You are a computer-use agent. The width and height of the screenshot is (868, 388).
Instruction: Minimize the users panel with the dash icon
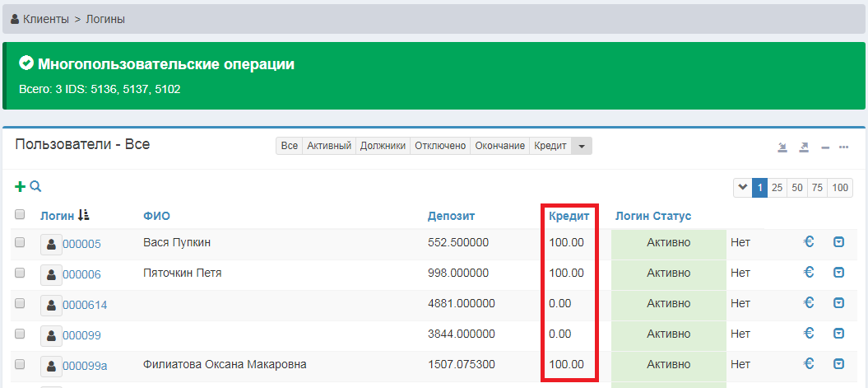click(825, 147)
